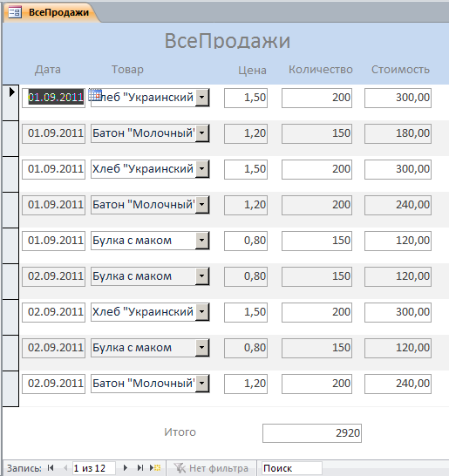This screenshot has height=476, width=449.
Task: Click the record number box 1 из 12
Action: (94, 468)
